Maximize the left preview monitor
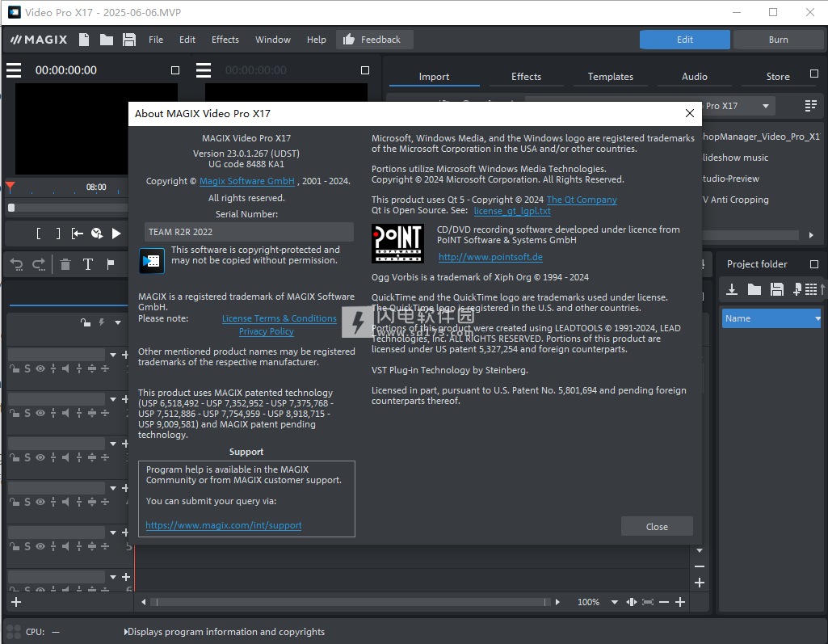This screenshot has height=644, width=828. click(x=175, y=70)
